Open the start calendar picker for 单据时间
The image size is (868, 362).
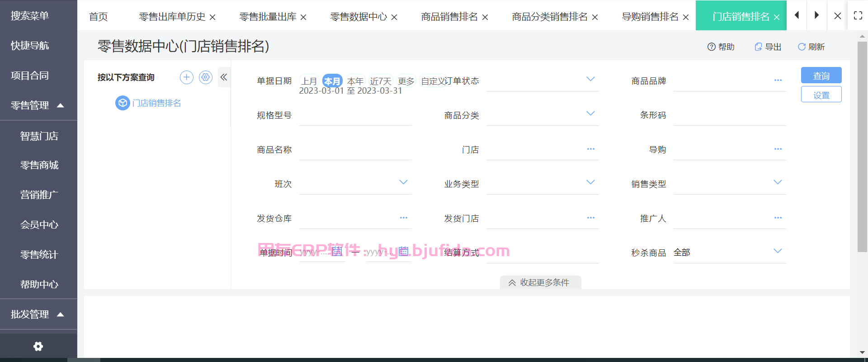[x=337, y=251]
